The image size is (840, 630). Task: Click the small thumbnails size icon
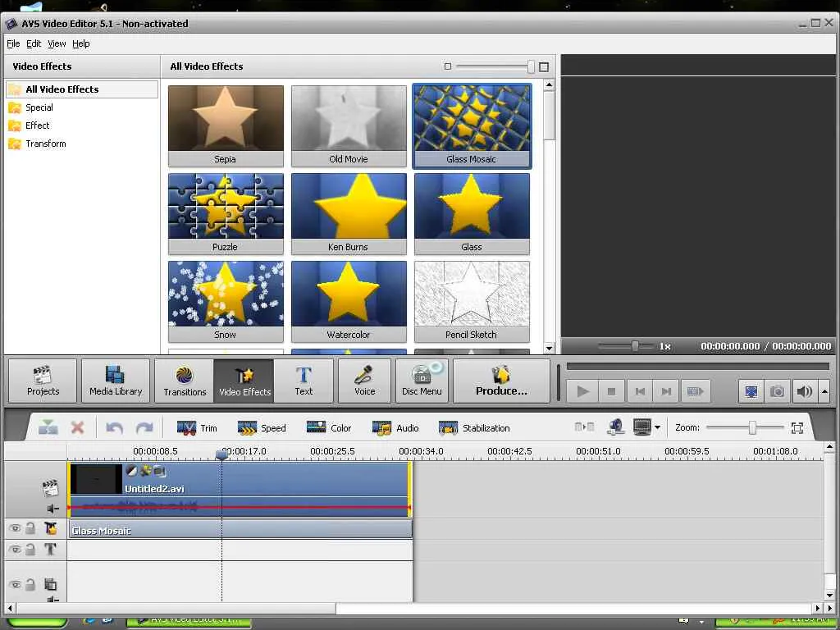tap(448, 66)
